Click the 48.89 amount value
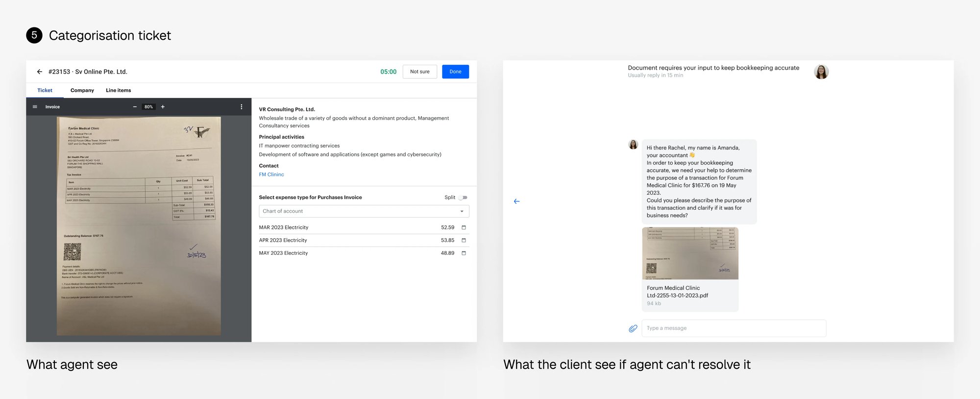980x399 pixels. click(447, 253)
